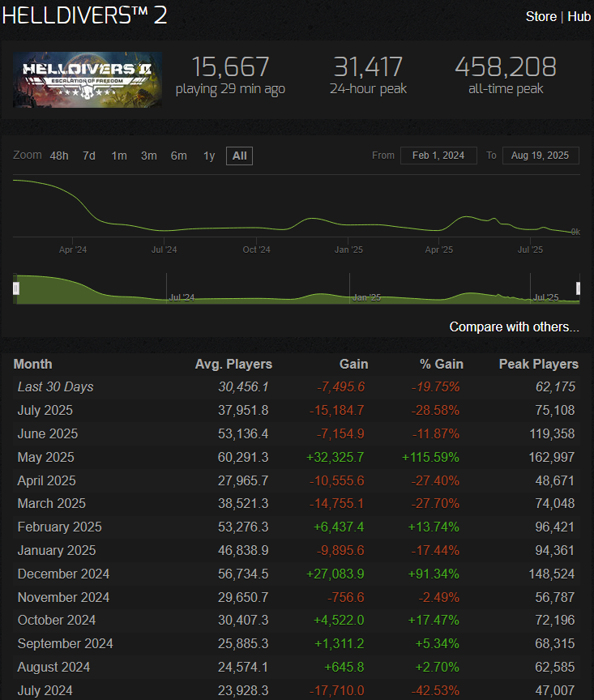Click Oct '24 chart axis label

[x=256, y=250]
